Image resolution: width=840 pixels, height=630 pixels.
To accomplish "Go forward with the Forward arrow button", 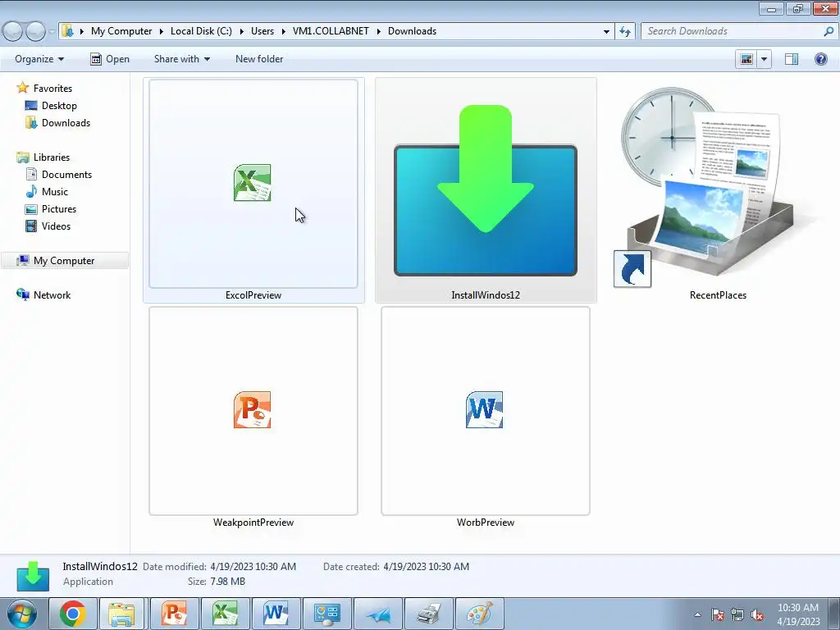I will coord(36,32).
